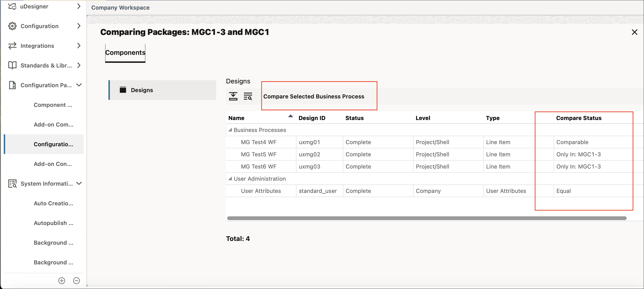Open the Auto Creatio... sidebar item
This screenshot has height=289, width=644.
point(53,203)
